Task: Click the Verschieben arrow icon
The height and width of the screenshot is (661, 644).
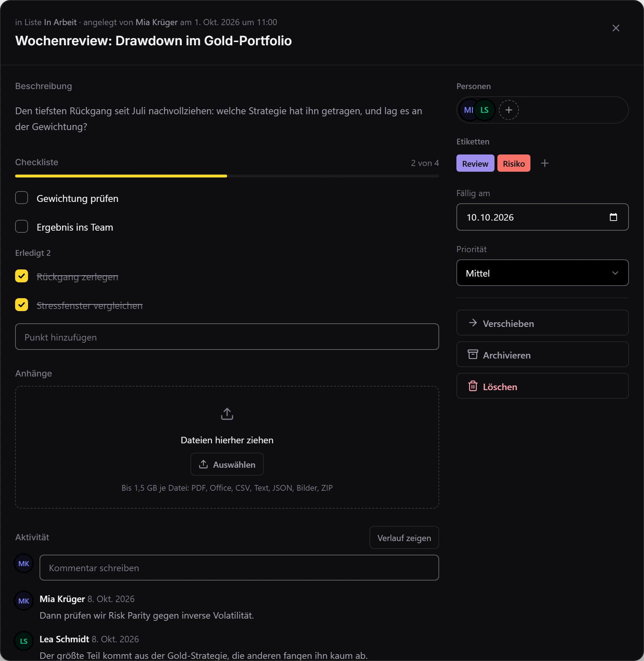Action: click(x=473, y=323)
